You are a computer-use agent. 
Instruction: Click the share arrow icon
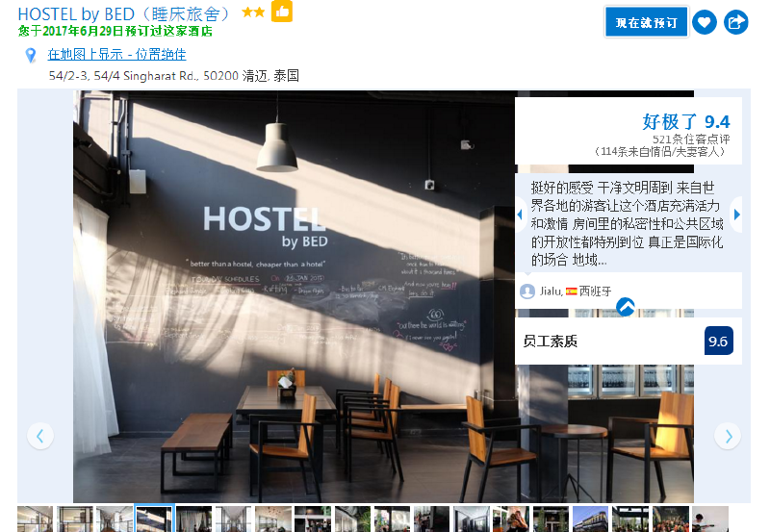click(735, 22)
